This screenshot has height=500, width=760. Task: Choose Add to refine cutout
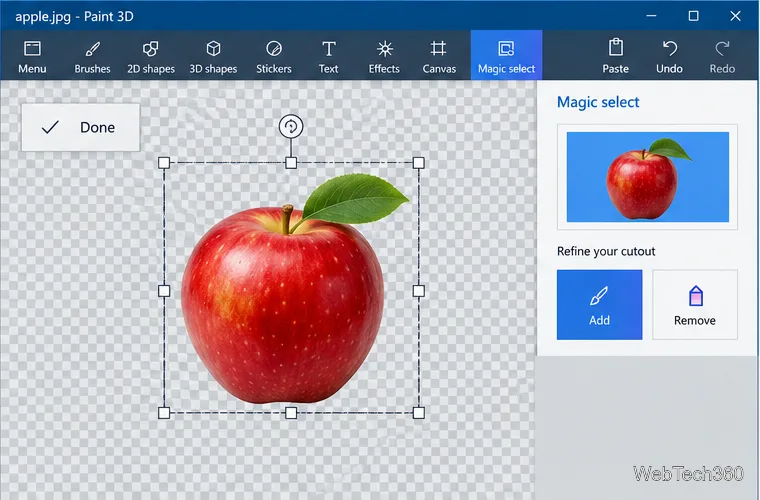(x=600, y=305)
